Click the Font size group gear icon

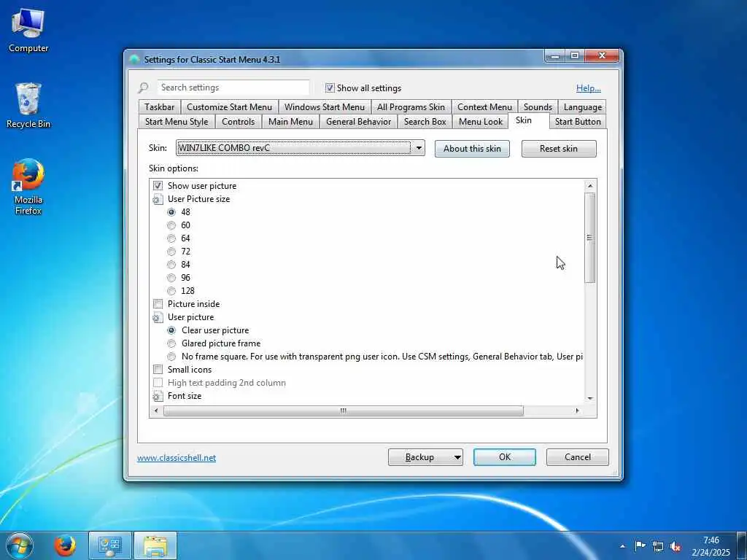tap(158, 396)
